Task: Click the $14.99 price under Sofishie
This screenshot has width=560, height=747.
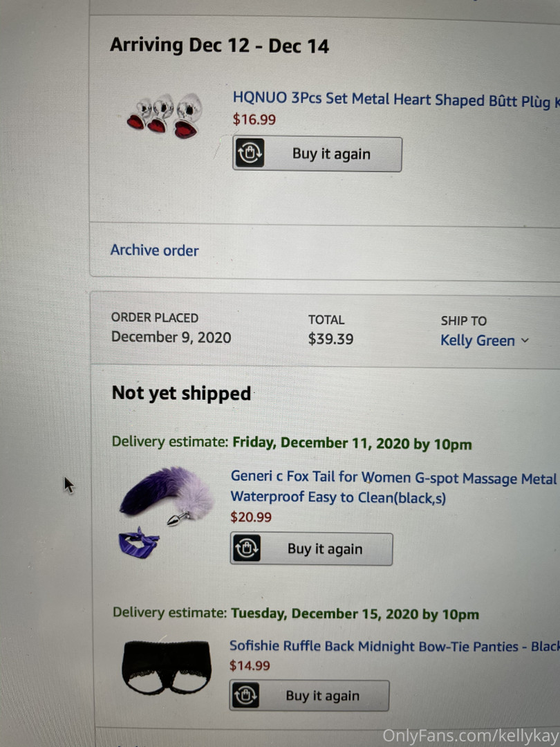Action: tap(250, 666)
